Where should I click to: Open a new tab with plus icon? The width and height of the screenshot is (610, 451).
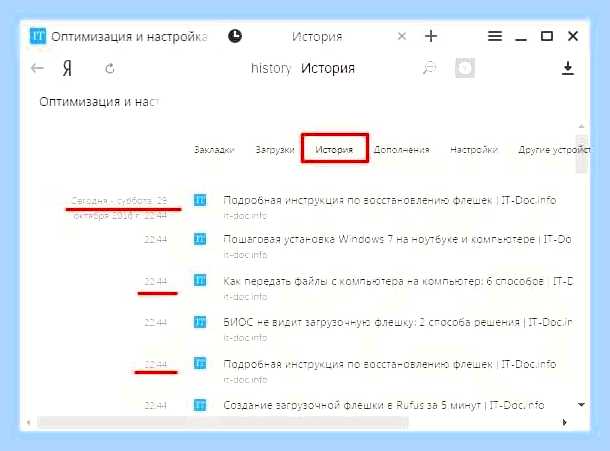(431, 36)
